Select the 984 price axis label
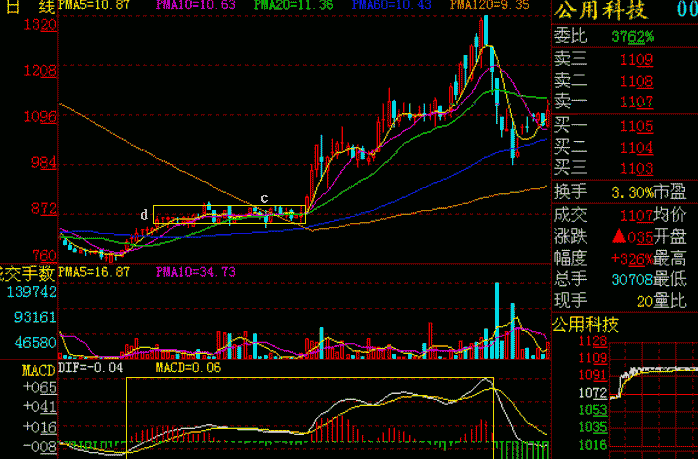Viewport: 698px width, 459px height. [x=44, y=162]
